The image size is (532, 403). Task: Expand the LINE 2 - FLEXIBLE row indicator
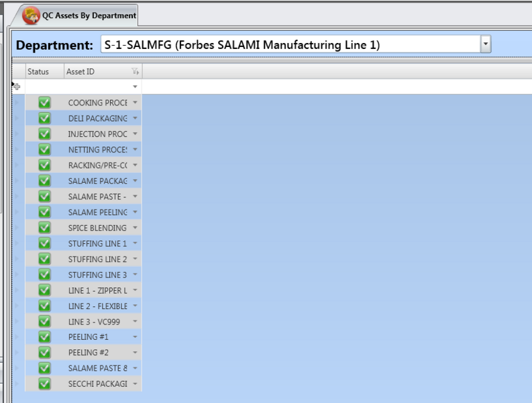point(17,306)
